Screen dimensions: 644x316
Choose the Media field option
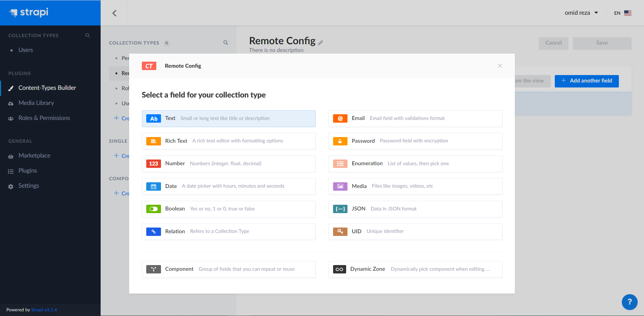pyautogui.click(x=415, y=186)
